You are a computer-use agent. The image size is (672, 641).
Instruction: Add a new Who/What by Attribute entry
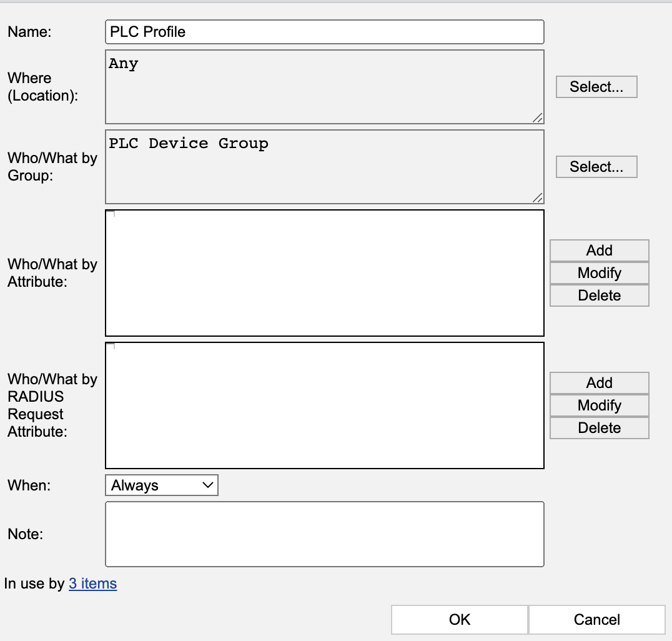[599, 250]
